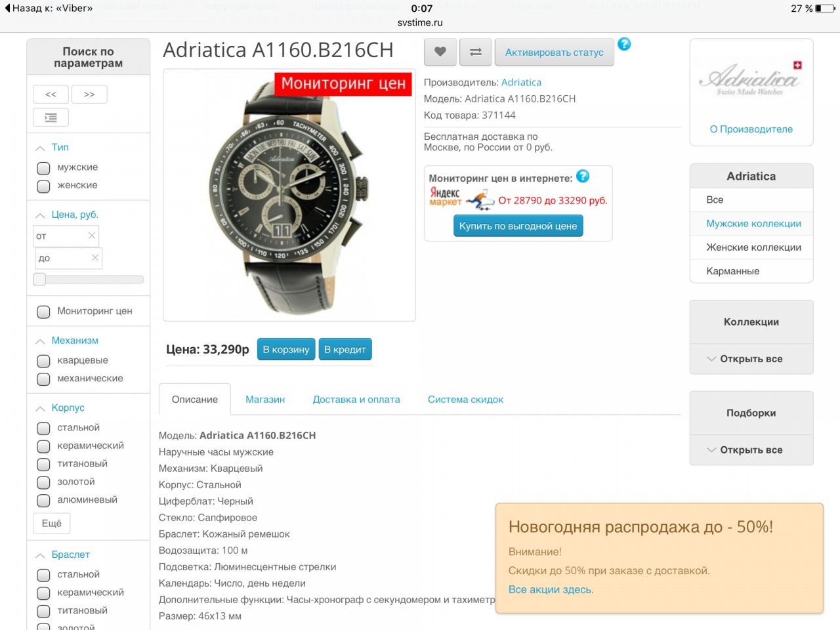
Task: Add watch to favorites with heart icon
Action: [x=440, y=52]
